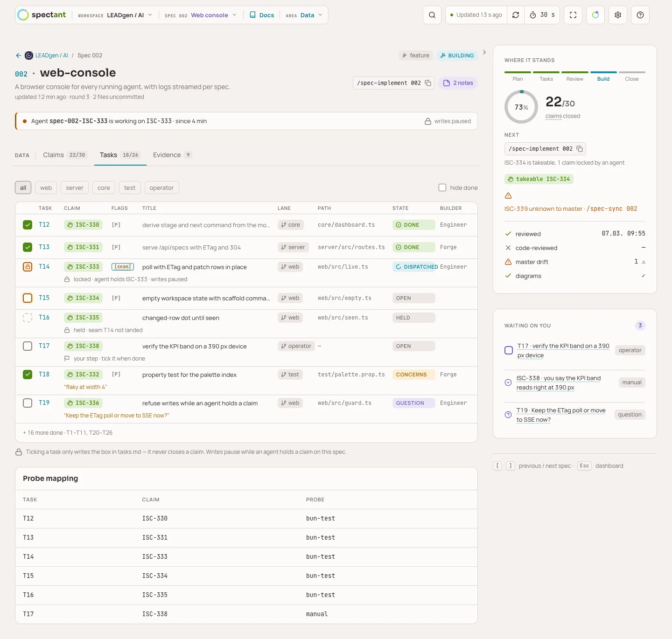Uncheck the T18 task checkbox
672x639 pixels.
28,375
